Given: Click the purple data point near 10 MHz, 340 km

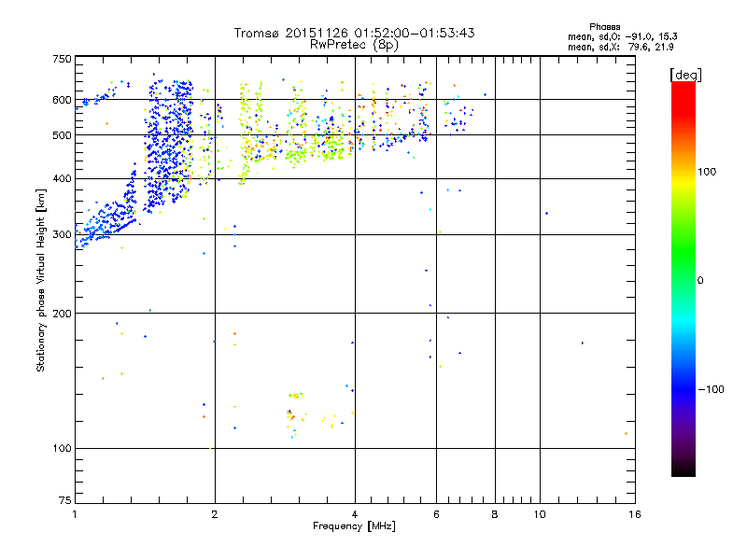Looking at the screenshot, I should [x=546, y=214].
